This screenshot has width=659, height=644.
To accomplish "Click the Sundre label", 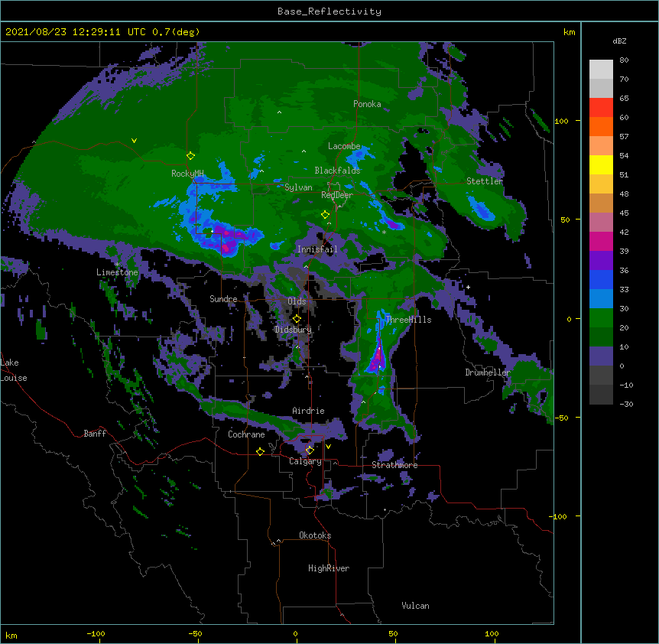I will [223, 299].
